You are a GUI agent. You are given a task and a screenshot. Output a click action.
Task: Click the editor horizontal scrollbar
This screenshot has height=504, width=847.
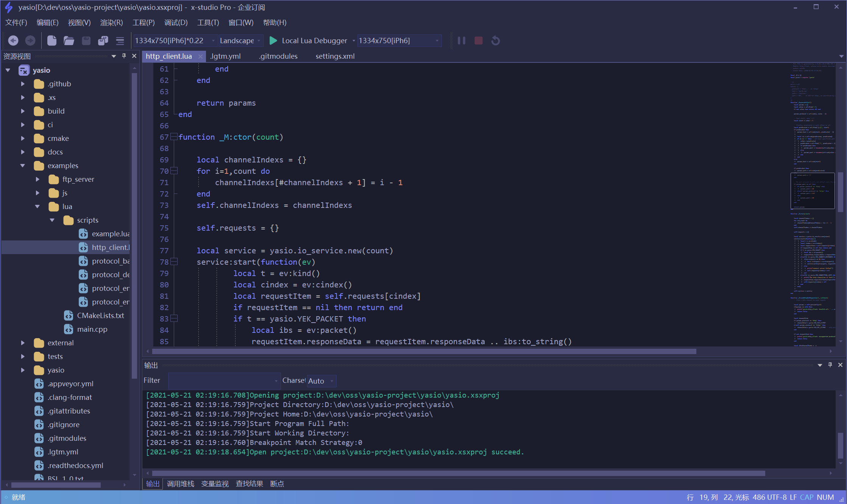coord(424,351)
